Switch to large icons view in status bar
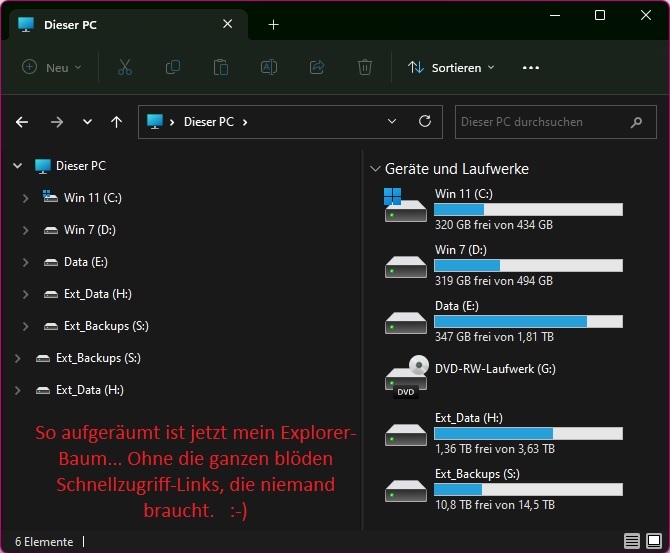670x553 pixels. pos(654,541)
